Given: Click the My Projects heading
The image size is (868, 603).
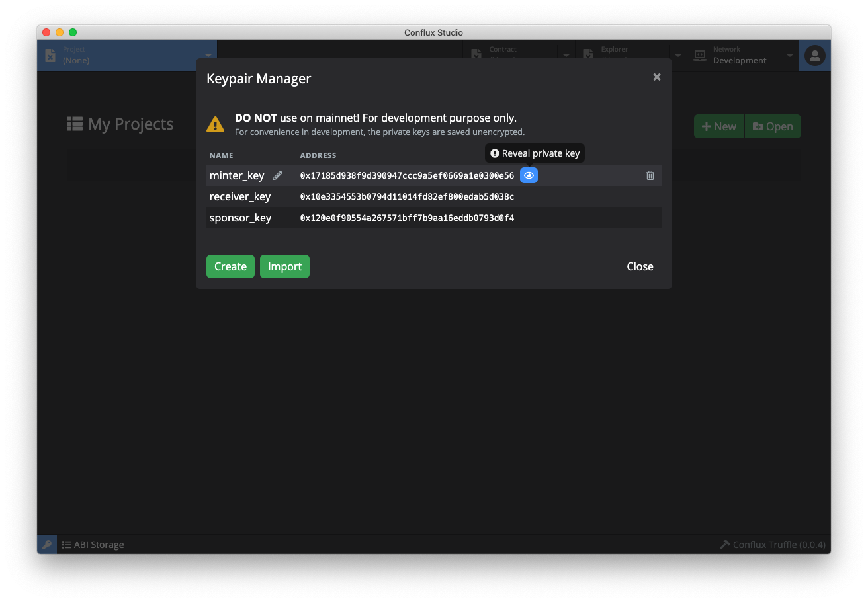Looking at the screenshot, I should coord(130,124).
